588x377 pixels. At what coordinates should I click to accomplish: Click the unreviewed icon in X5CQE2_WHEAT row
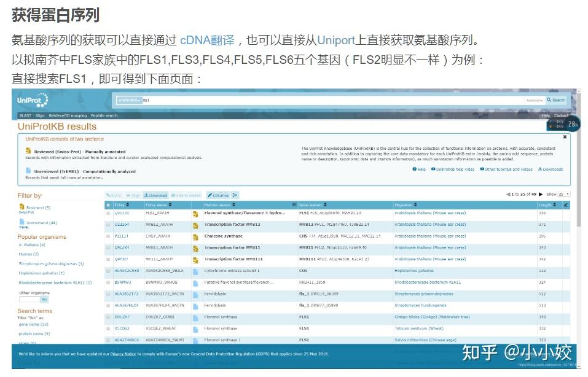pyautogui.click(x=195, y=329)
